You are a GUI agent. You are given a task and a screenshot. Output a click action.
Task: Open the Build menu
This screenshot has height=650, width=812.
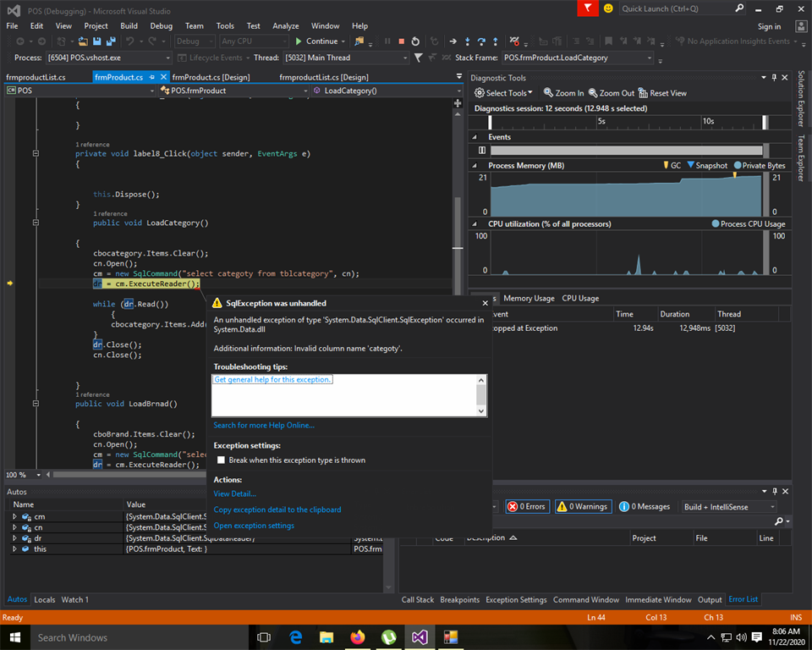pos(129,26)
